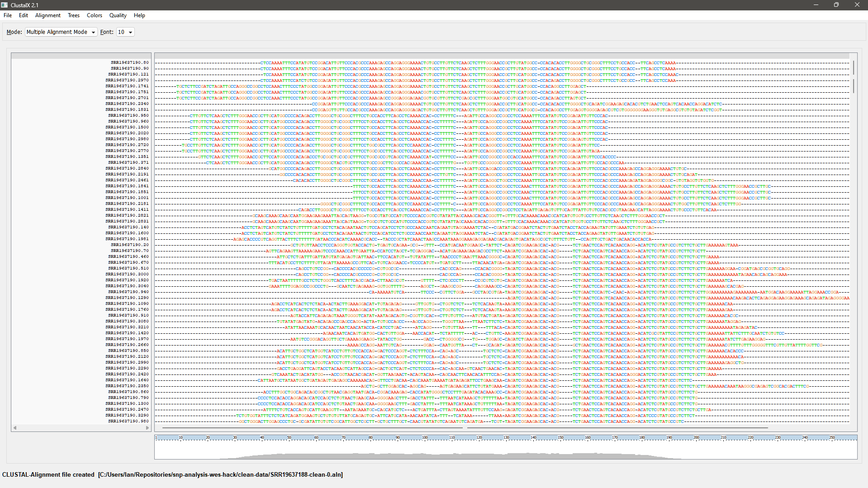This screenshot has height=488, width=868.
Task: Select sequence SRR19637190.1300
Action: point(127,403)
